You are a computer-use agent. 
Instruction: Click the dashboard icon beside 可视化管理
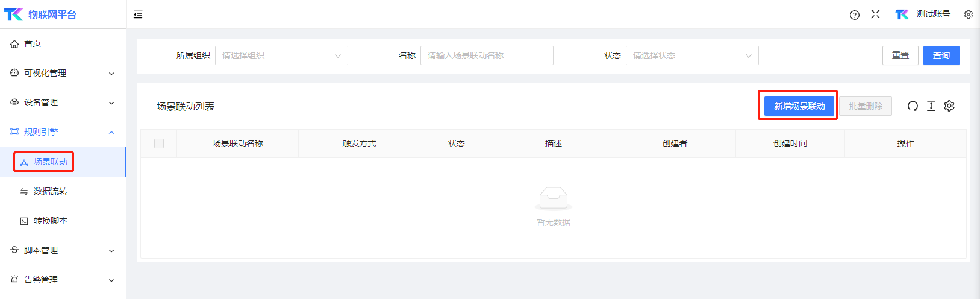(14, 73)
